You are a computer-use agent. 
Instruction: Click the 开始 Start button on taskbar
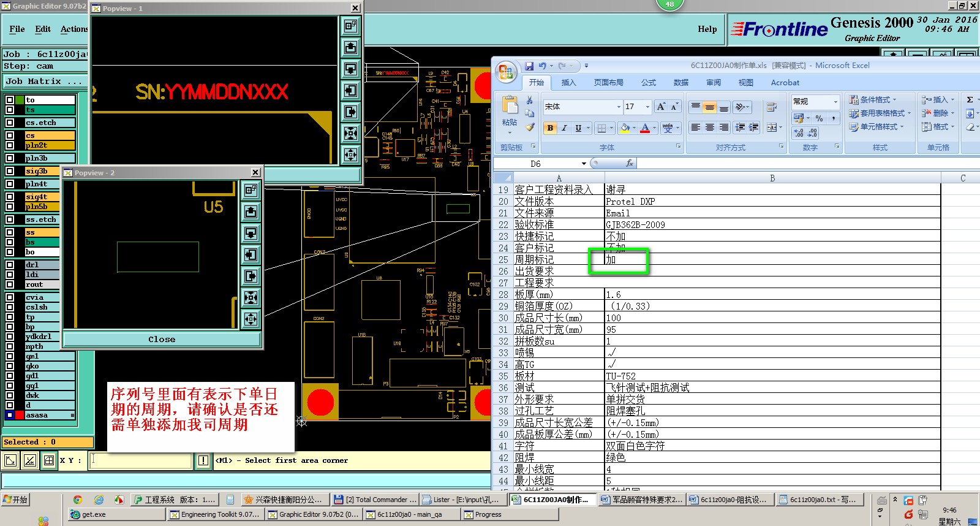(15, 500)
